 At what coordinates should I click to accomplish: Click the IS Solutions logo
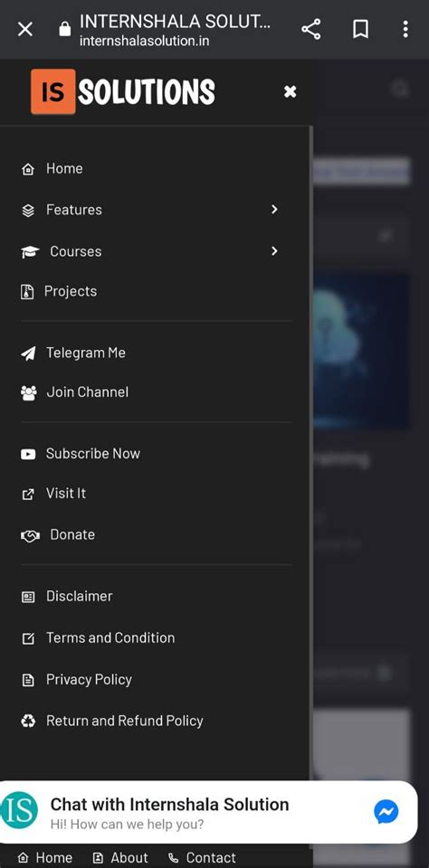pyautogui.click(x=123, y=92)
